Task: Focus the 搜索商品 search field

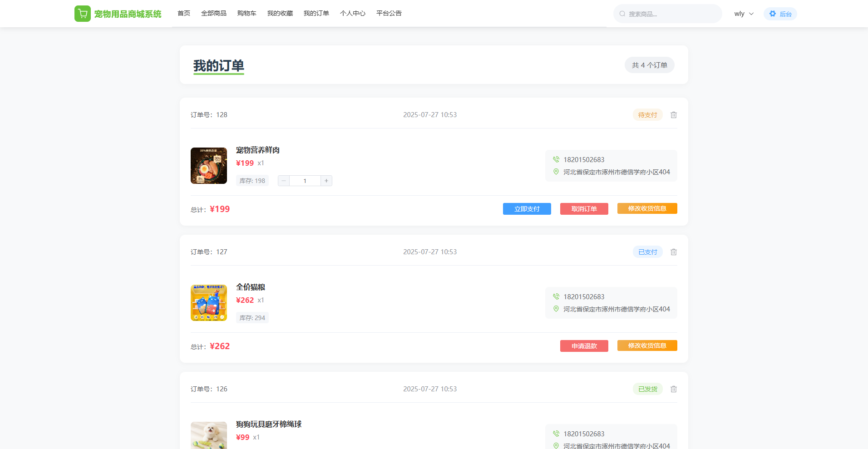Action: click(672, 14)
